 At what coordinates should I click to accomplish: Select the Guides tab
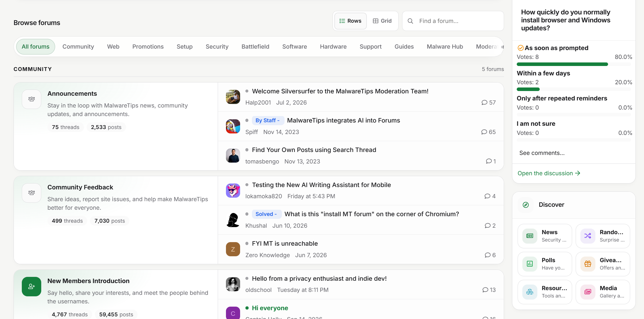[x=404, y=47]
